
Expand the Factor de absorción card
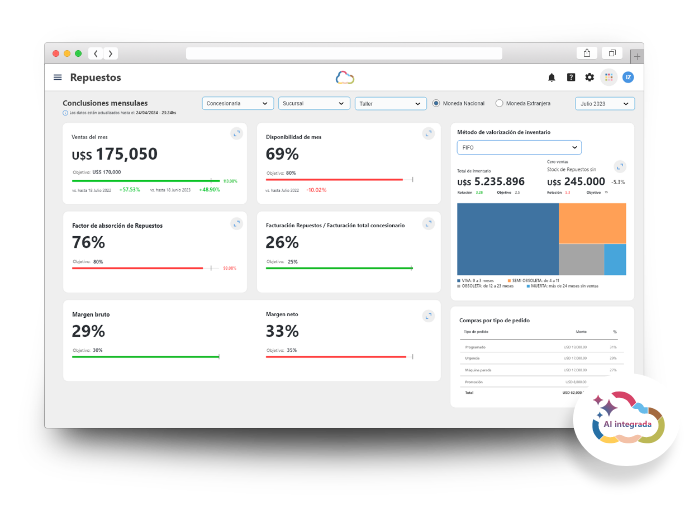tap(237, 224)
